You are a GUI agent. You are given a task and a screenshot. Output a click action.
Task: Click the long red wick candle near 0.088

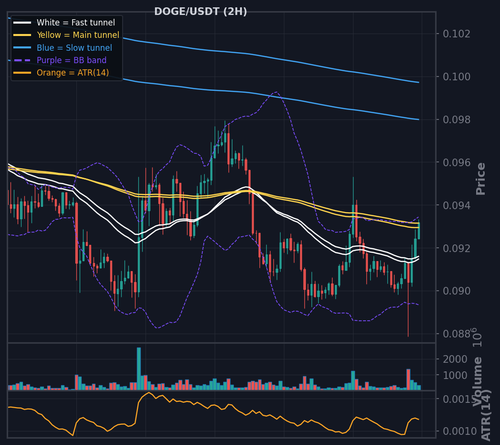click(x=408, y=299)
